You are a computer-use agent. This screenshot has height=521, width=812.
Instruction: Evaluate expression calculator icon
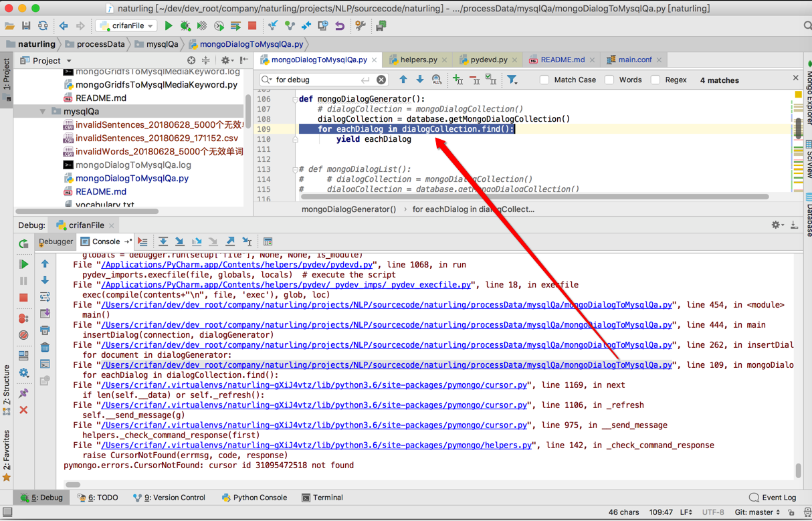pos(268,241)
